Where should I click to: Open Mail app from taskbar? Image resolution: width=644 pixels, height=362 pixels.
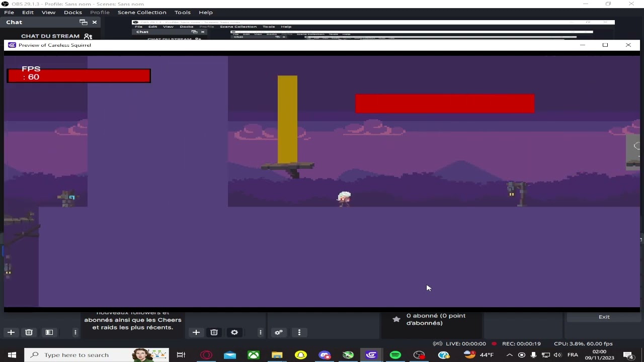[x=230, y=355]
